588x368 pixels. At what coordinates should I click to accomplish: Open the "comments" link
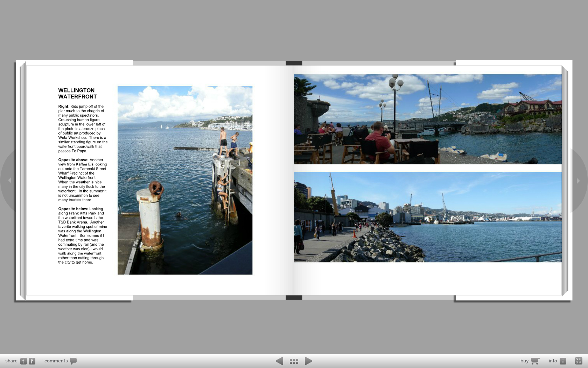[56, 361]
